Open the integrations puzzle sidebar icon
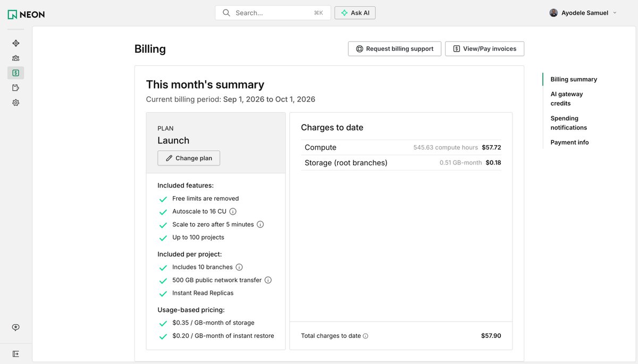The image size is (638, 364). tap(15, 88)
